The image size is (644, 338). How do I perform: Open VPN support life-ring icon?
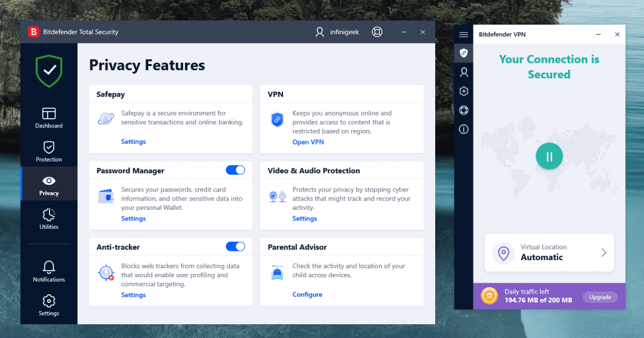tap(464, 111)
